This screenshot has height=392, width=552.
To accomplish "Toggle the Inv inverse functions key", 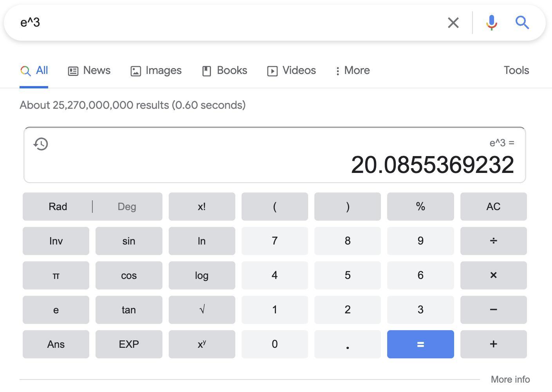I will 56,241.
